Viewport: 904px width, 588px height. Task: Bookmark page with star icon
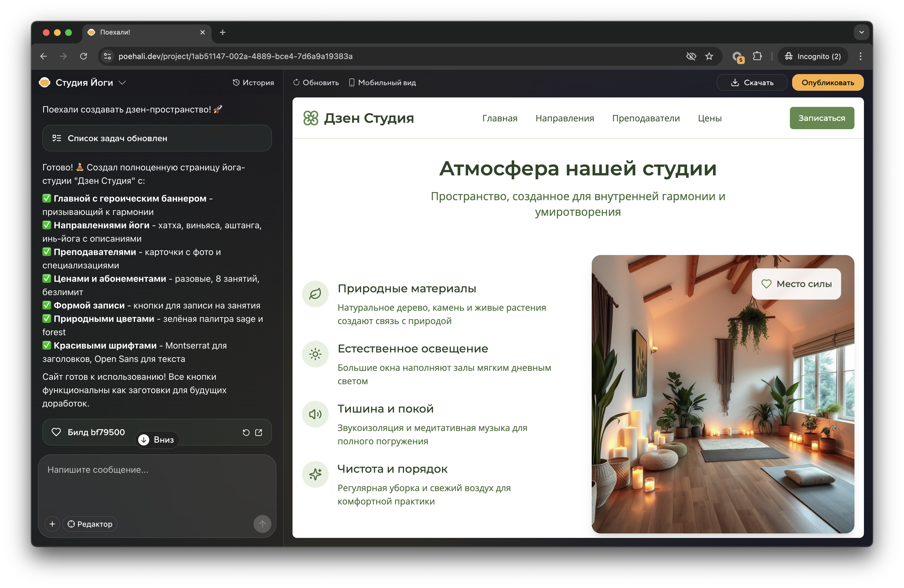(x=709, y=56)
